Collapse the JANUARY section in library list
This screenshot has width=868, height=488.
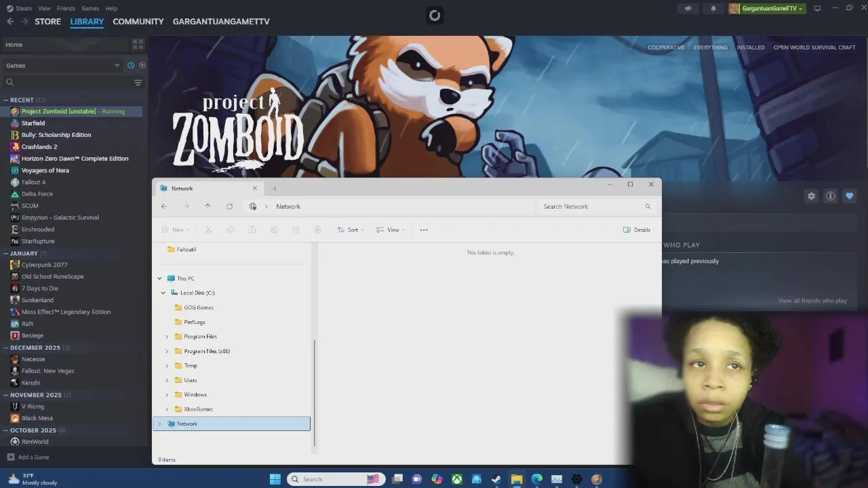pyautogui.click(x=6, y=253)
